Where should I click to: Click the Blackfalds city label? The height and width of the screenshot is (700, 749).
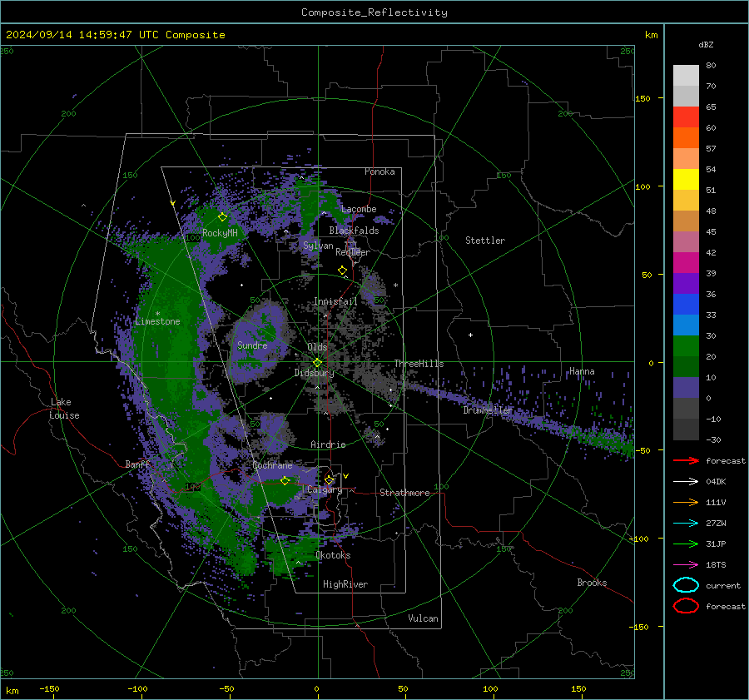tap(354, 231)
